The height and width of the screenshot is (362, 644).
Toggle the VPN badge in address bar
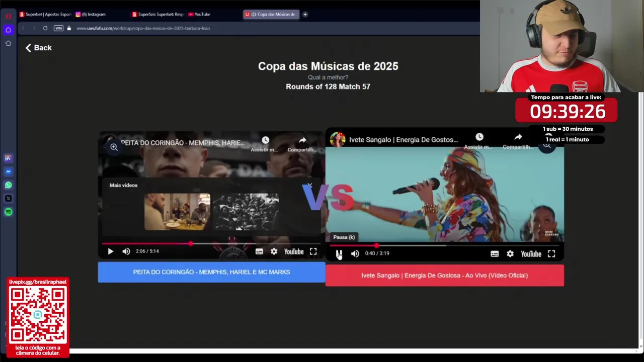[58, 28]
